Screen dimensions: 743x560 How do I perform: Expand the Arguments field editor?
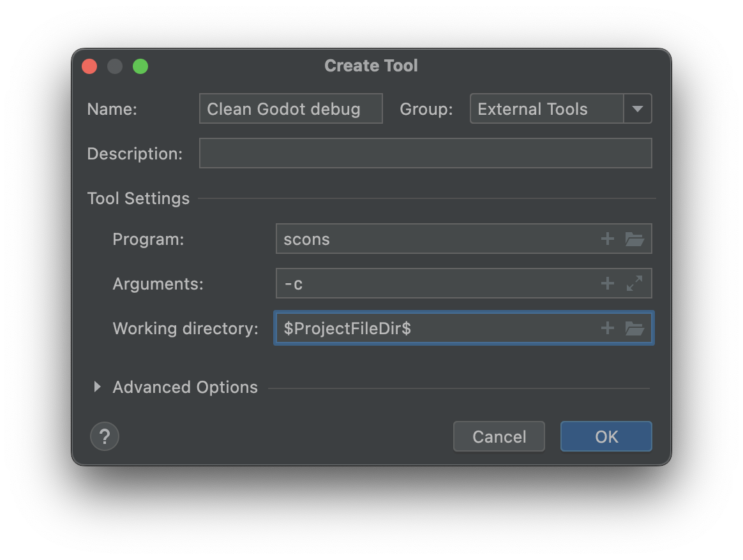point(636,283)
